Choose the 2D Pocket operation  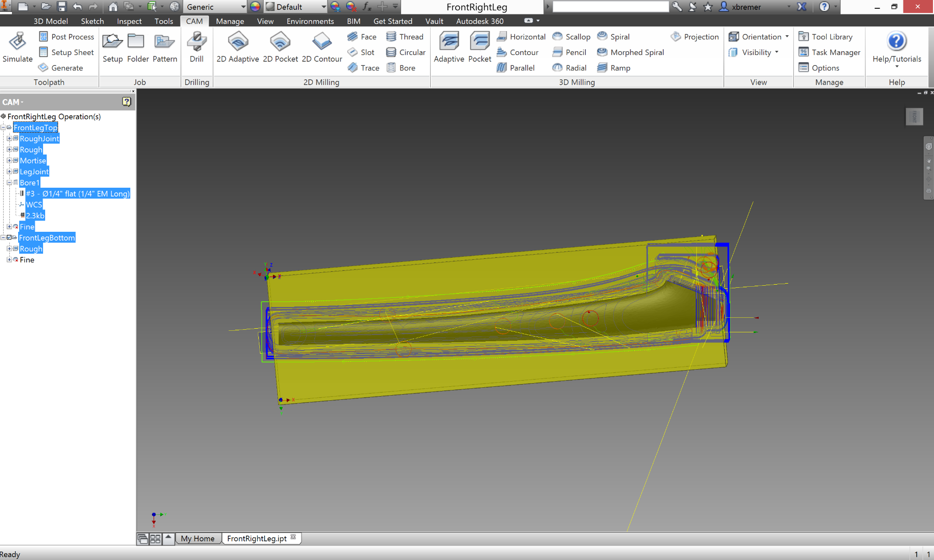point(280,48)
